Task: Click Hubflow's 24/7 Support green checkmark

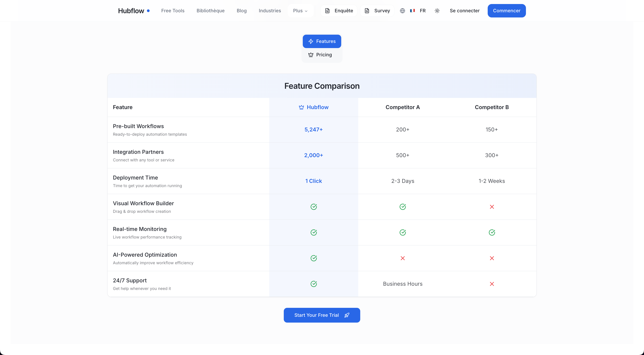Action: pos(314,284)
